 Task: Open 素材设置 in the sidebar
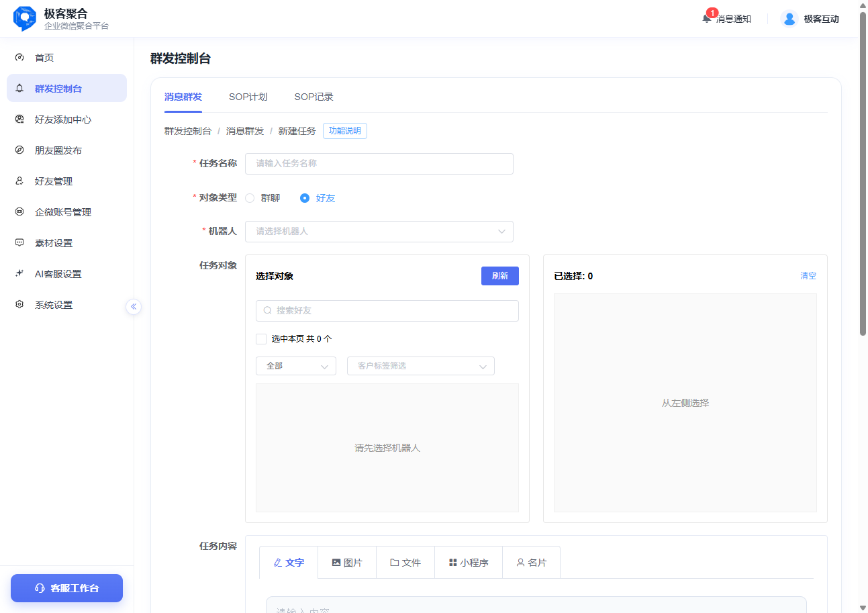(66, 243)
